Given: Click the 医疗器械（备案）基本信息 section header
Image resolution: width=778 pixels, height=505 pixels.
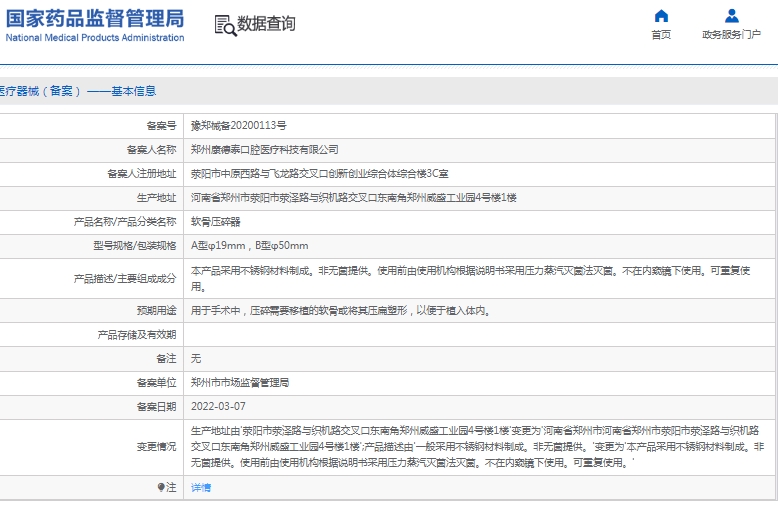Looking at the screenshot, I should [x=78, y=91].
